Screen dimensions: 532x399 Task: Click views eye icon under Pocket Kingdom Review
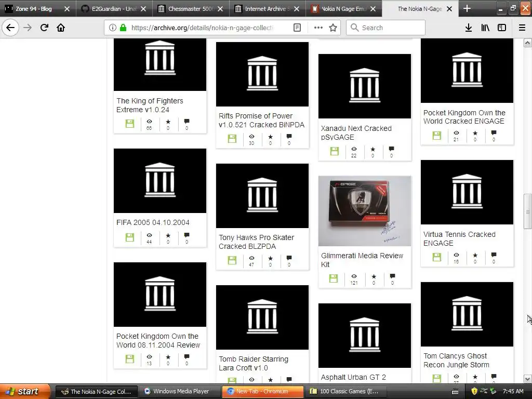[x=149, y=357]
